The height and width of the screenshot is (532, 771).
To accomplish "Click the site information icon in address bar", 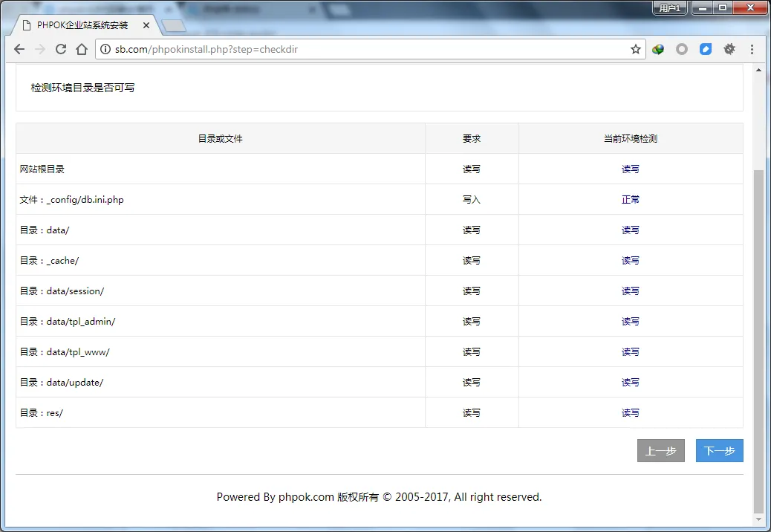I will tap(105, 49).
